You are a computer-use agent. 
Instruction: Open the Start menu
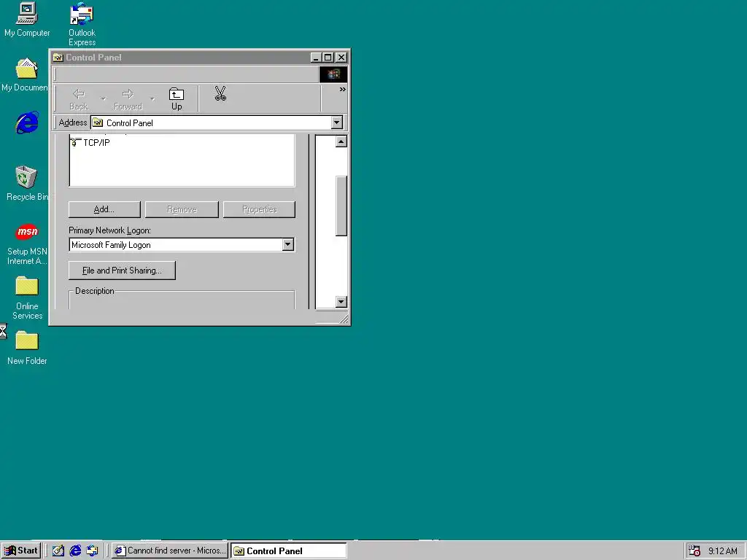[21, 551]
